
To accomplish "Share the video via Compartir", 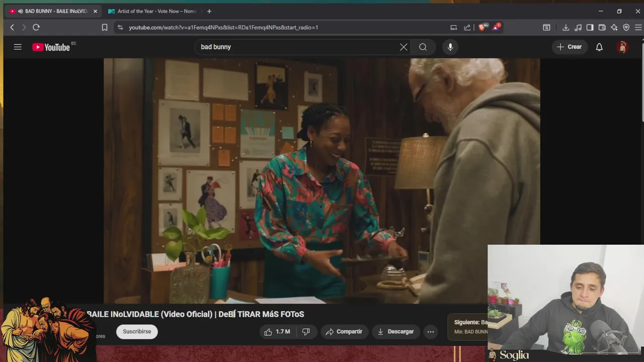I will [345, 332].
